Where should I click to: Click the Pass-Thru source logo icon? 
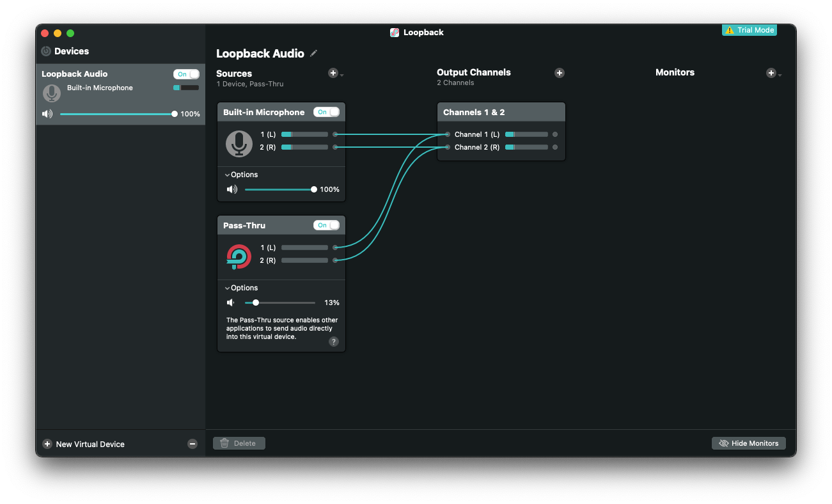pos(239,257)
